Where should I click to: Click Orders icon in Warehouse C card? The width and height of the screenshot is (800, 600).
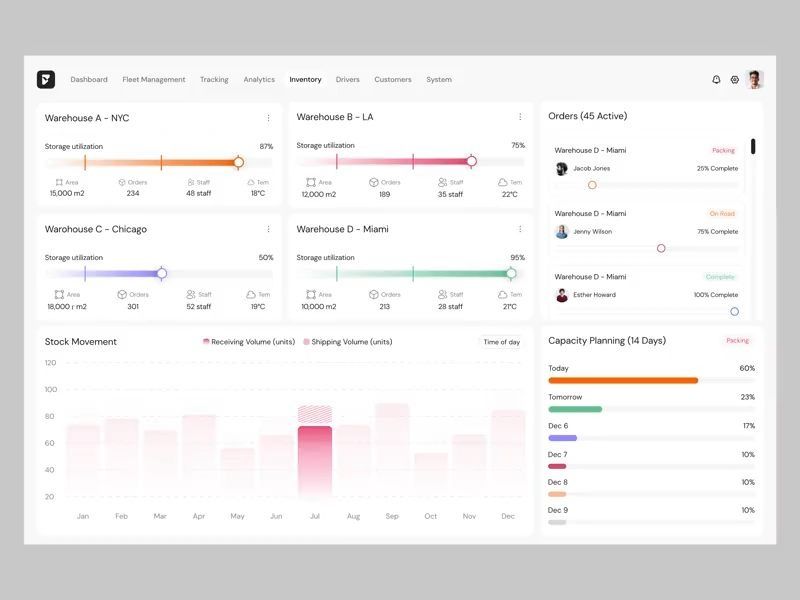point(122,294)
